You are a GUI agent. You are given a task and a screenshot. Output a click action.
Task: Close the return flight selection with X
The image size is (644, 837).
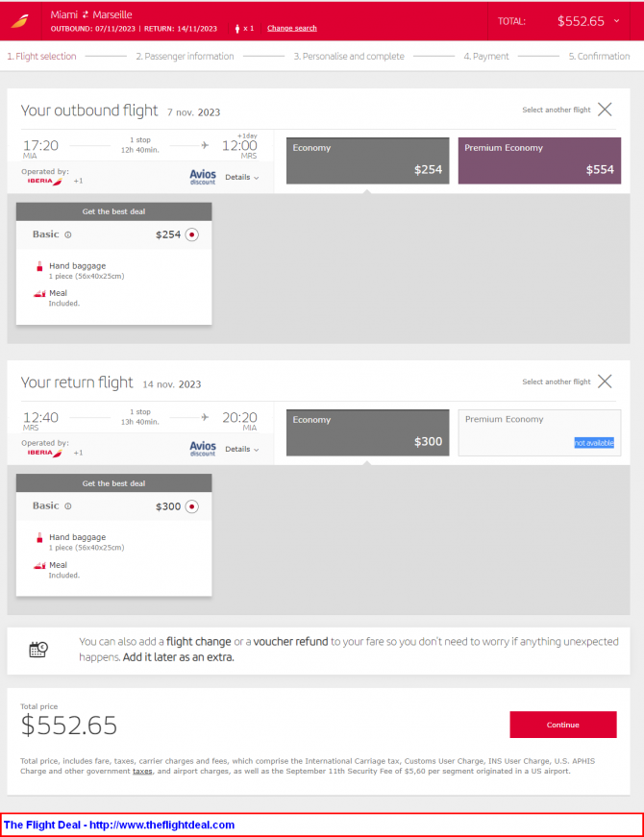point(605,382)
